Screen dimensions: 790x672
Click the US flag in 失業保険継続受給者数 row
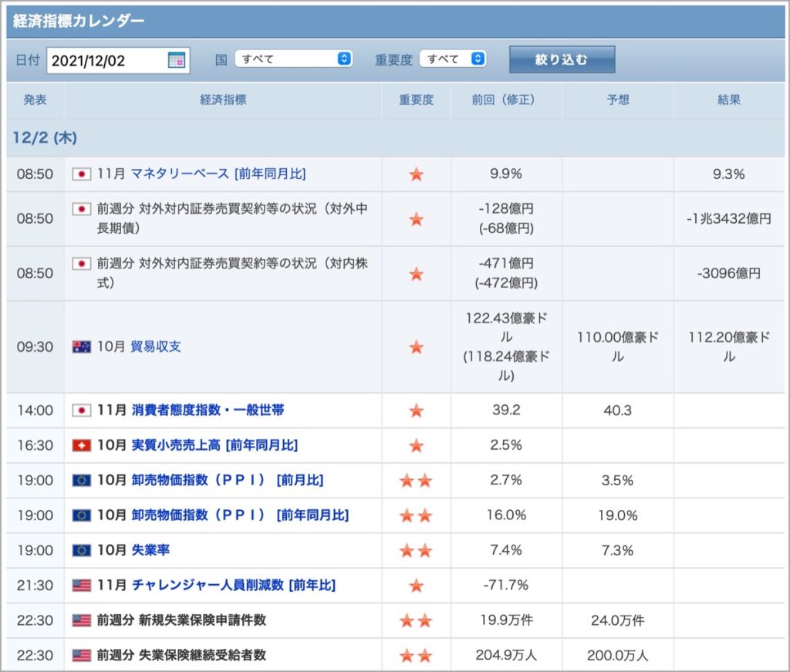click(x=82, y=655)
